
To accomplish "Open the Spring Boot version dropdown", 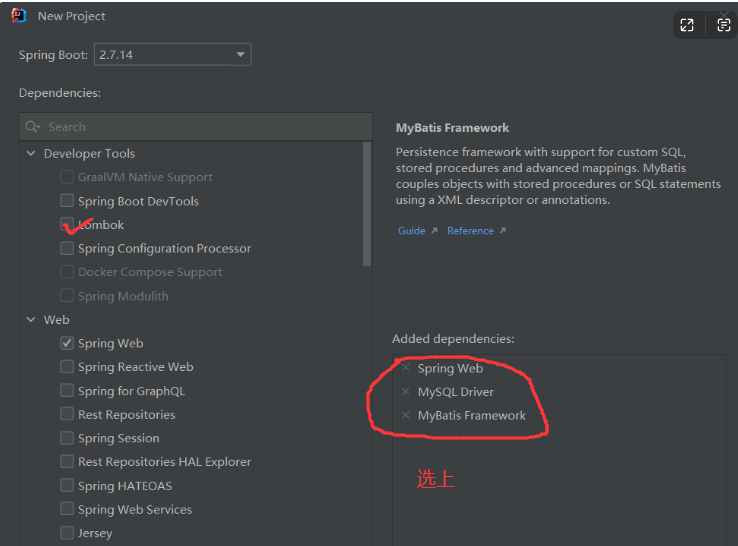I will (x=172, y=55).
